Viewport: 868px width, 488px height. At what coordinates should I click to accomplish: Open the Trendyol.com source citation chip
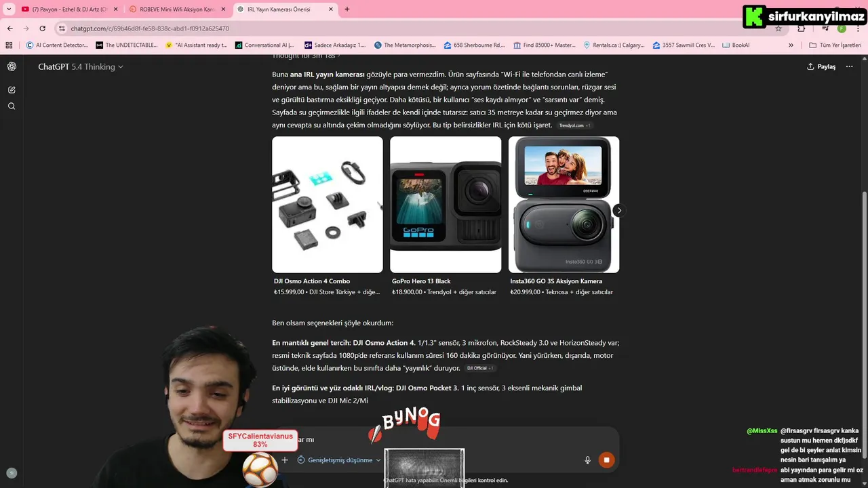[x=574, y=125]
